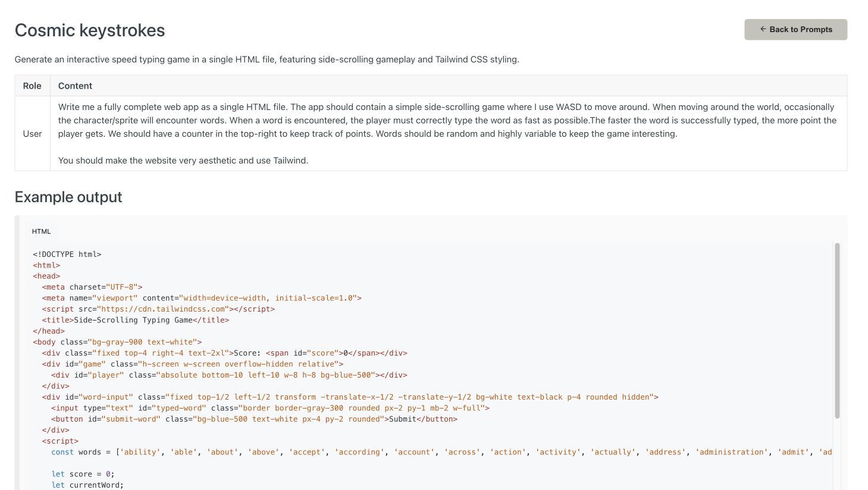Click the 'let score = 0;' code line
The height and width of the screenshot is (490, 868).
(x=83, y=474)
